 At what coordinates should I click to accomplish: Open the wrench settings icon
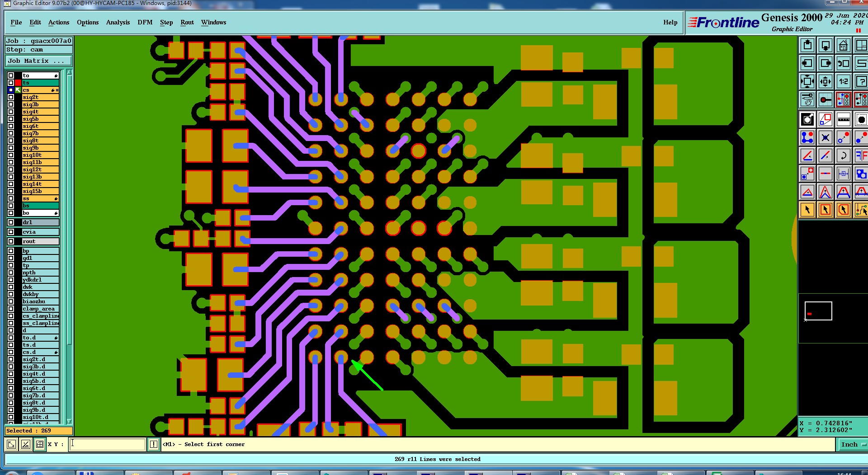tap(807, 99)
